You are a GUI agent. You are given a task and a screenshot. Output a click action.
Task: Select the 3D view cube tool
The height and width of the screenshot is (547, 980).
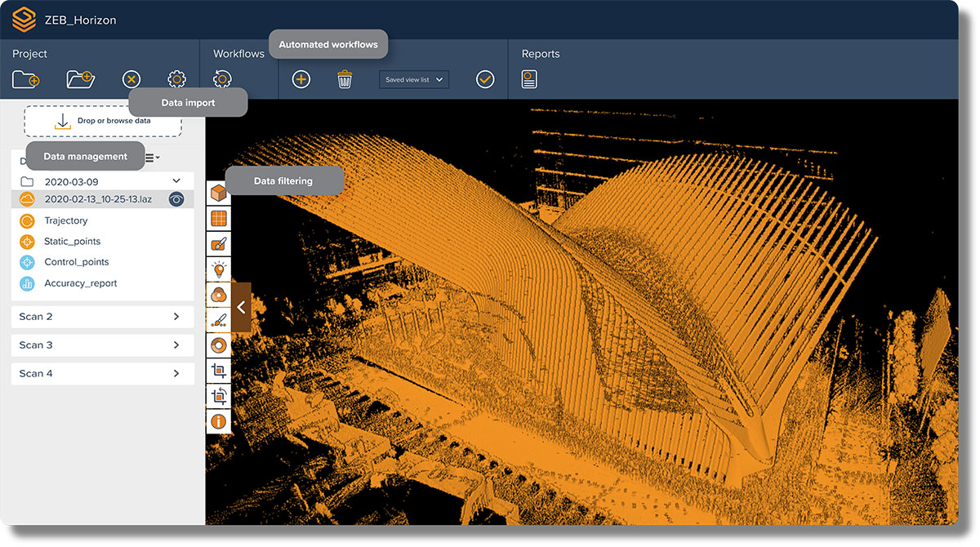pos(218,193)
